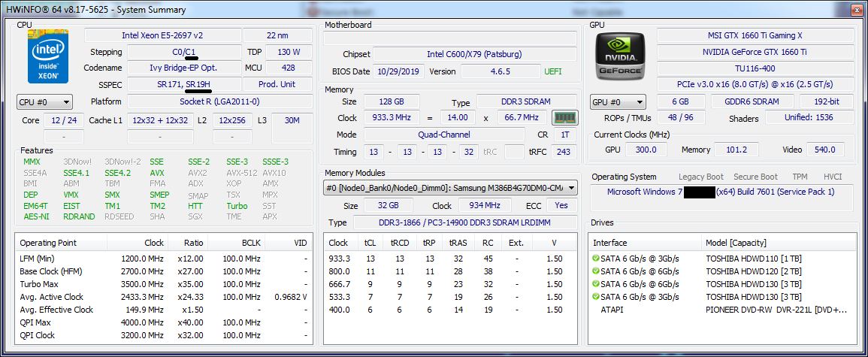Click the Intel Xeon logo image
The height and width of the screenshot is (357, 868).
click(x=49, y=56)
